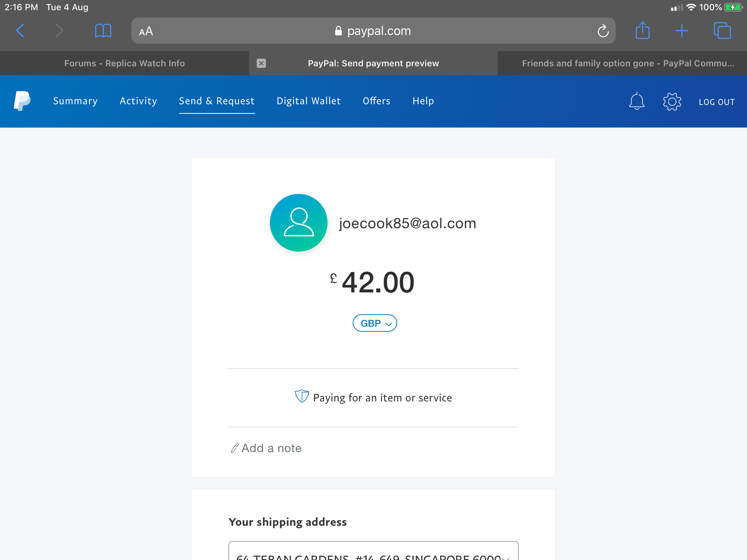Reload the page with refresh icon

[x=603, y=31]
